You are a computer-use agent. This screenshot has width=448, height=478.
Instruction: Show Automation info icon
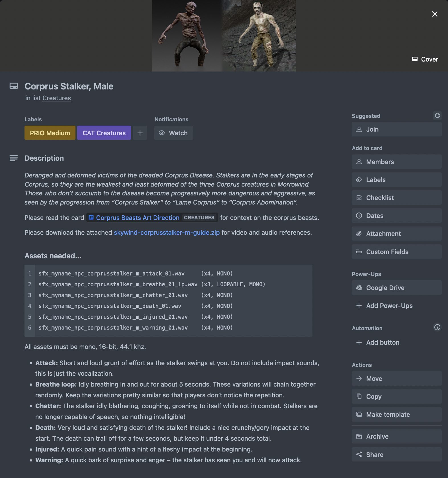[x=437, y=327]
